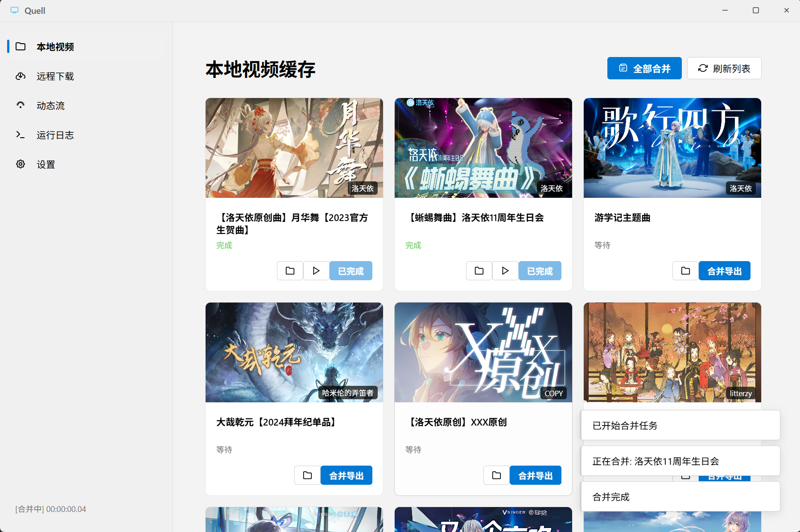Image resolution: width=800 pixels, height=532 pixels.
Task: Click 全部合并 to merge all videos
Action: coord(644,68)
